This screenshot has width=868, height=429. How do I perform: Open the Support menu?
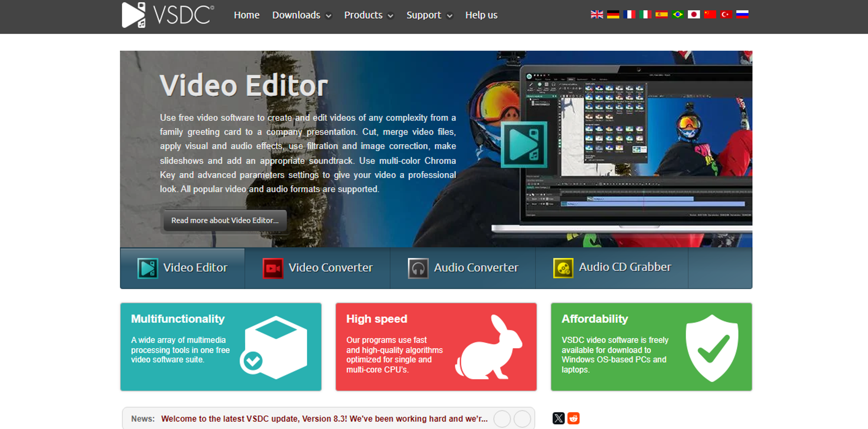[x=424, y=15]
